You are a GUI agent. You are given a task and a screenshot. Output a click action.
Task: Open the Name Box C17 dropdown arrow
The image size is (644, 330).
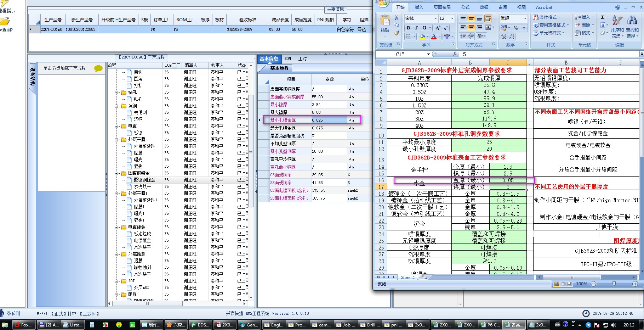click(428, 54)
